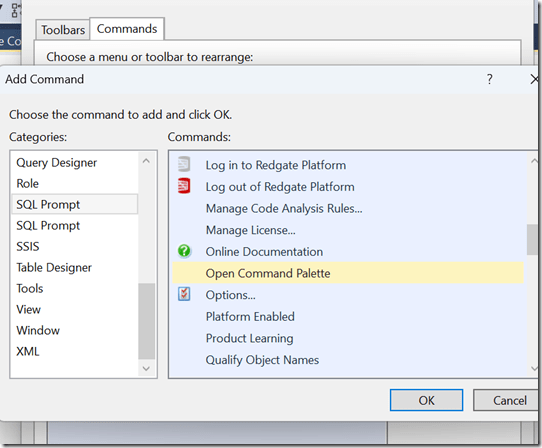Pick the Window category
The width and height of the screenshot is (542, 448).
click(x=75, y=330)
